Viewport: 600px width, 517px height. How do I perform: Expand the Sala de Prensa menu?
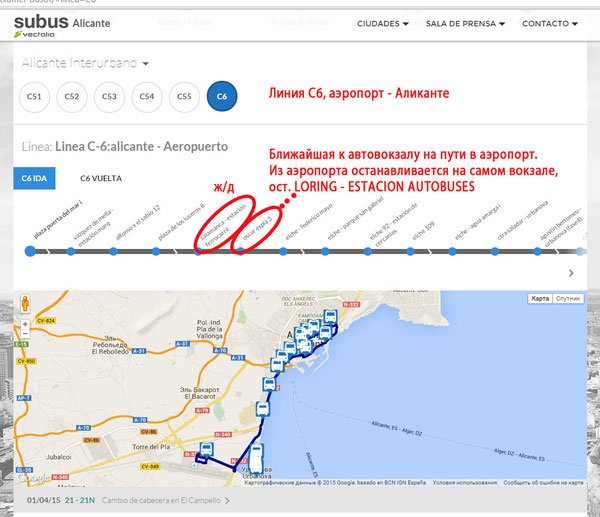pyautogui.click(x=466, y=23)
